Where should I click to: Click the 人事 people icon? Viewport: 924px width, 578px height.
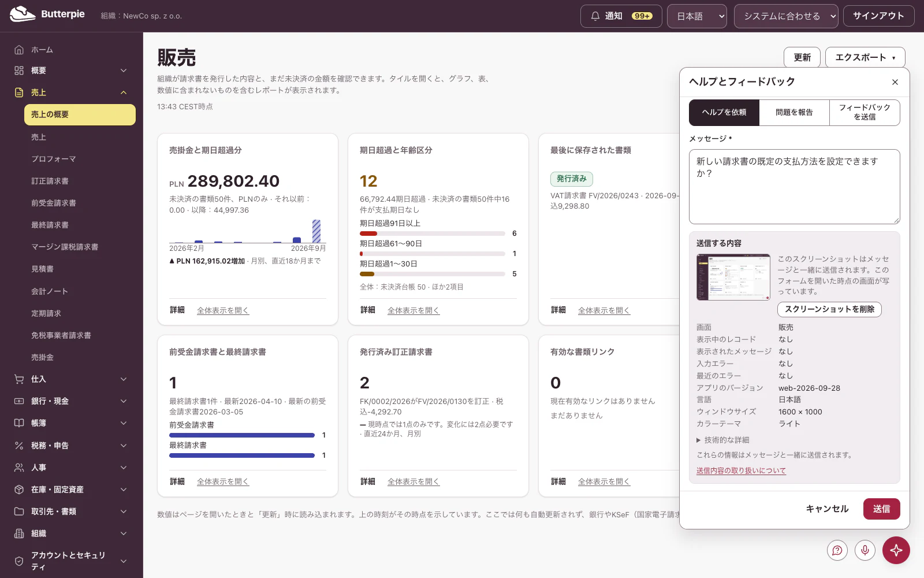pyautogui.click(x=19, y=468)
